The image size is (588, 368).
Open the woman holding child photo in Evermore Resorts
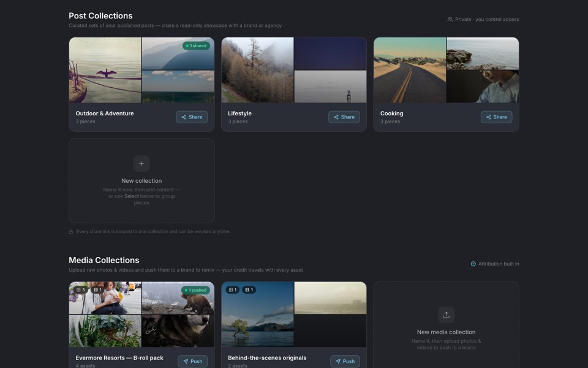click(105, 298)
